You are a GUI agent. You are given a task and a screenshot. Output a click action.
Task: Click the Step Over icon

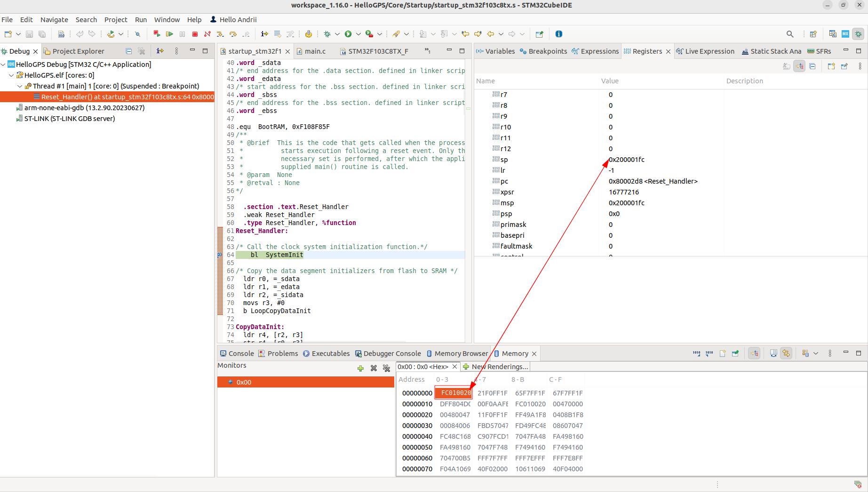point(233,34)
